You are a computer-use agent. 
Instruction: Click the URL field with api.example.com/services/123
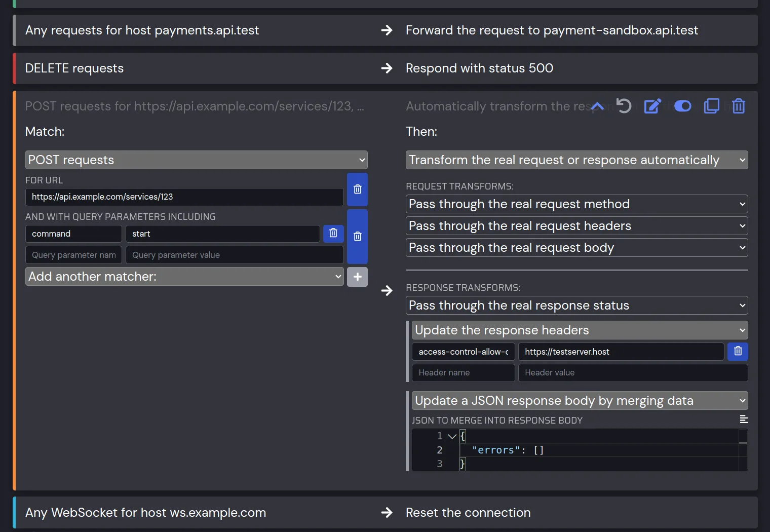click(184, 197)
